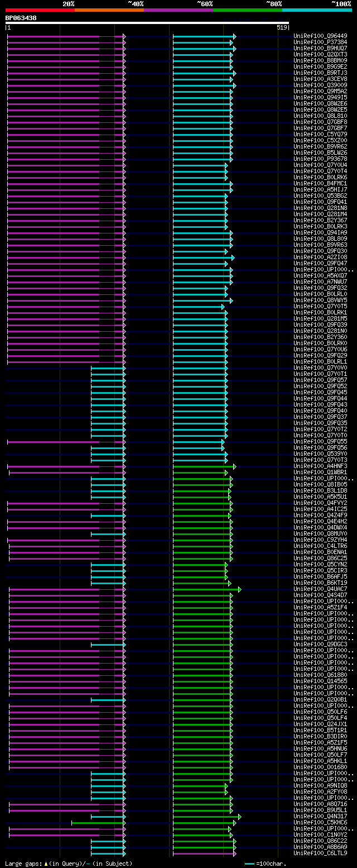
Task: Click the white query length bar
Action: pyautogui.click(x=147, y=23)
